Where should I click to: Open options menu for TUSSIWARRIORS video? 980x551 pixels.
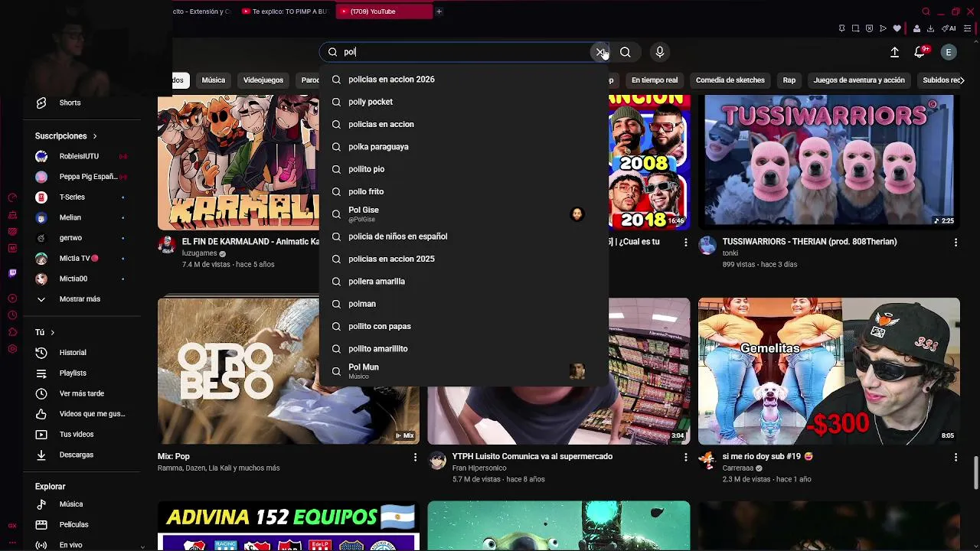tap(955, 243)
